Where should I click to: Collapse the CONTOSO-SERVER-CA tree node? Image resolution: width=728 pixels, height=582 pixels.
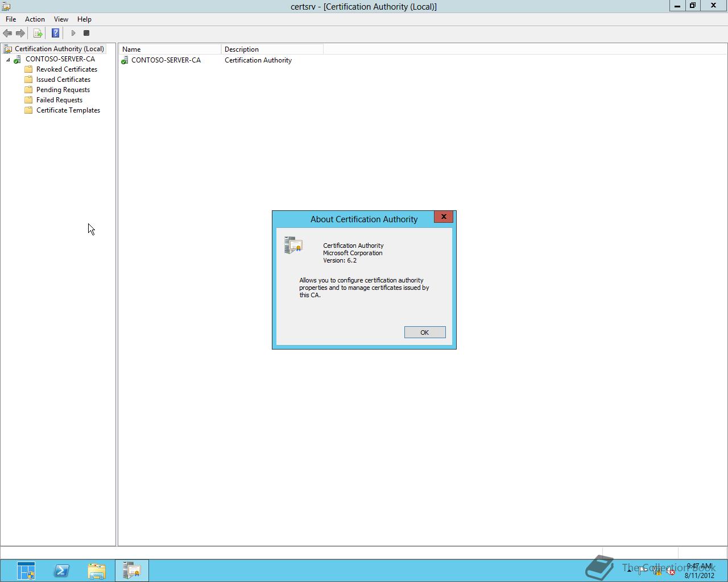click(9, 59)
